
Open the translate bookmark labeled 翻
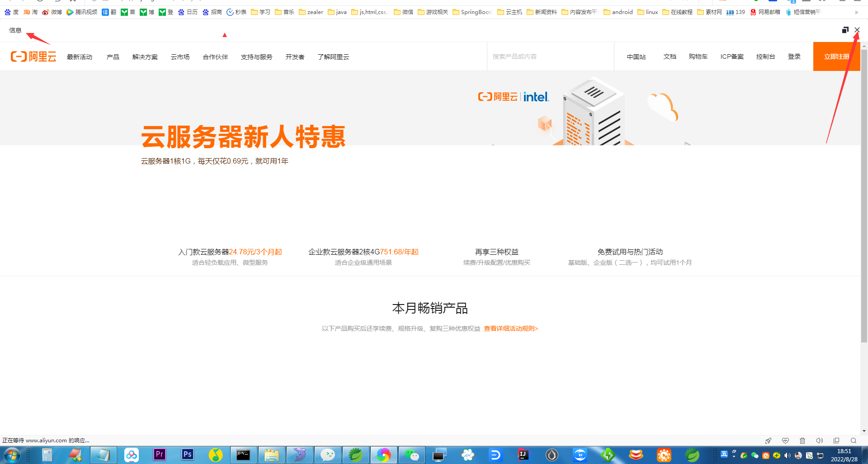coord(109,12)
